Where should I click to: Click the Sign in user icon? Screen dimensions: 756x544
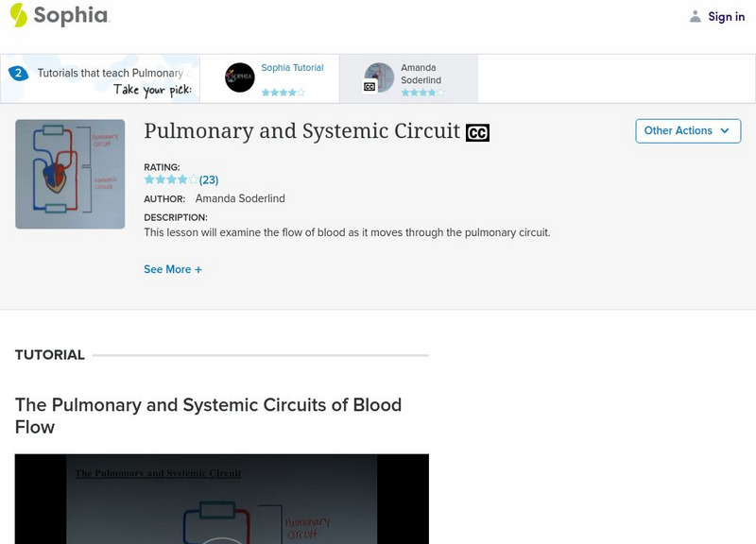coord(696,17)
